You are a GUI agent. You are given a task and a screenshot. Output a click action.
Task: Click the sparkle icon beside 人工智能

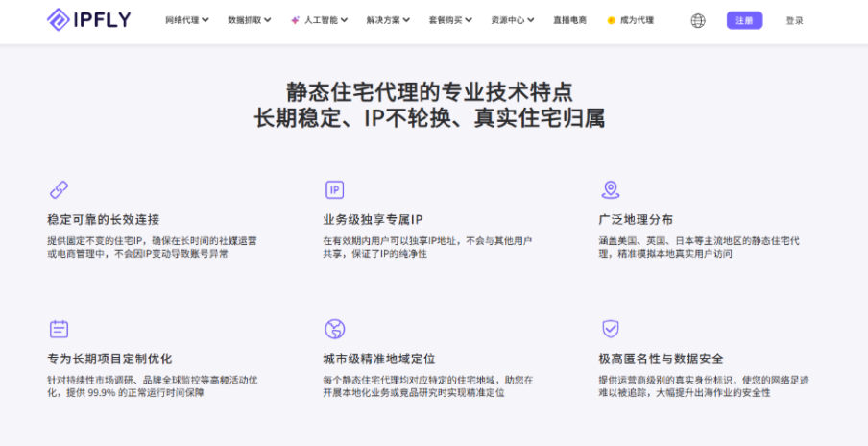point(295,20)
